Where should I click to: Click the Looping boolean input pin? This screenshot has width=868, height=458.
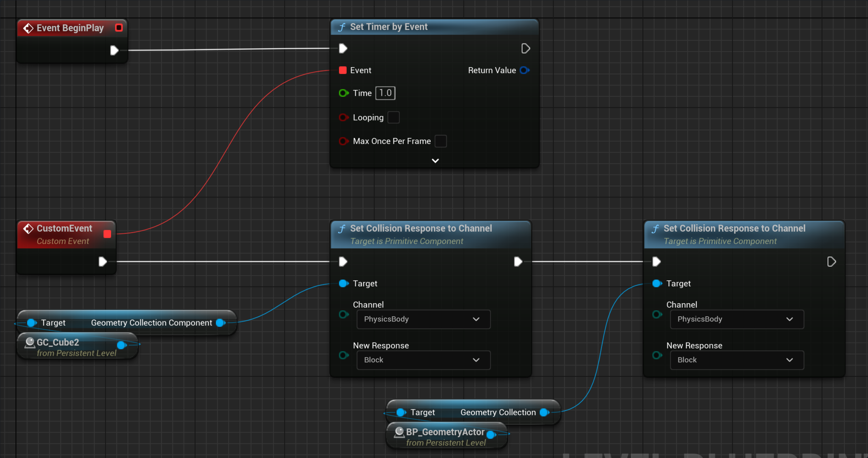tap(343, 117)
